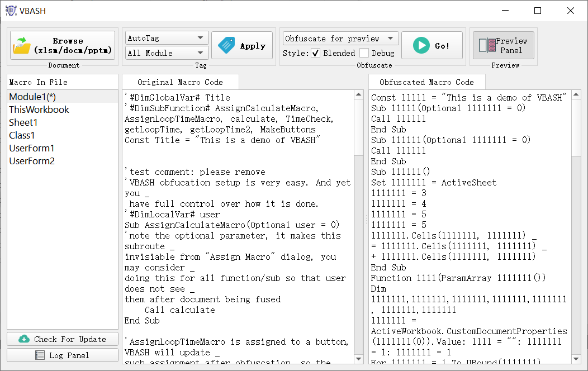Screen dimensions: 588x371
Task: Click the 'Sub AssignCalculateMacro' line
Action: point(232,225)
